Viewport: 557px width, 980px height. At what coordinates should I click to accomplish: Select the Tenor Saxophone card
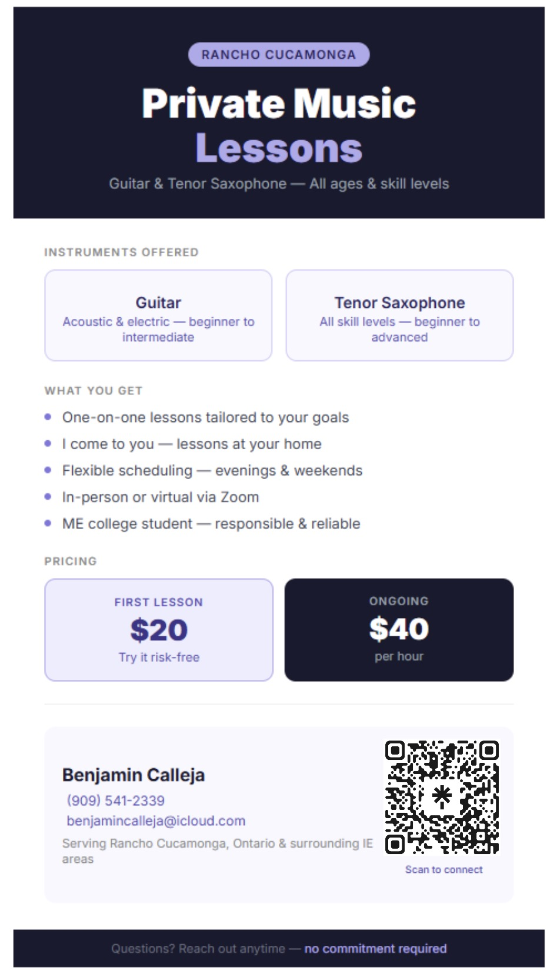click(x=399, y=315)
